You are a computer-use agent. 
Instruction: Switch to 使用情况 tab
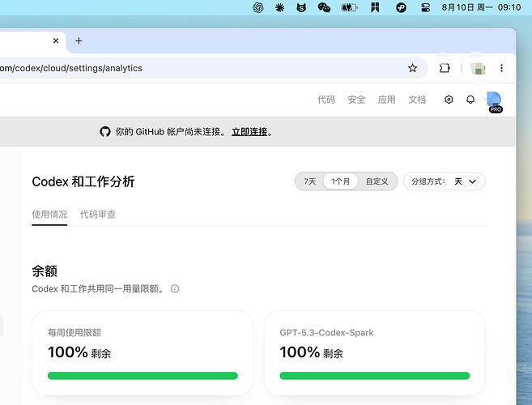[49, 215]
